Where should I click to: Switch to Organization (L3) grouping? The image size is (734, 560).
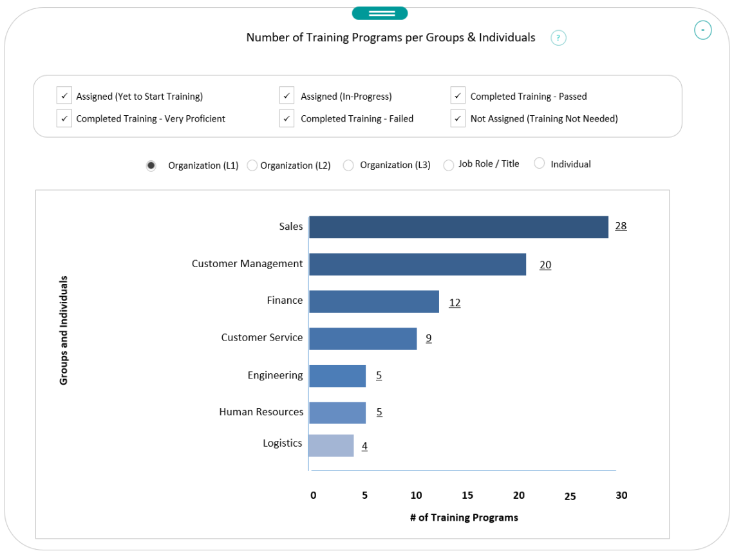tap(348, 165)
